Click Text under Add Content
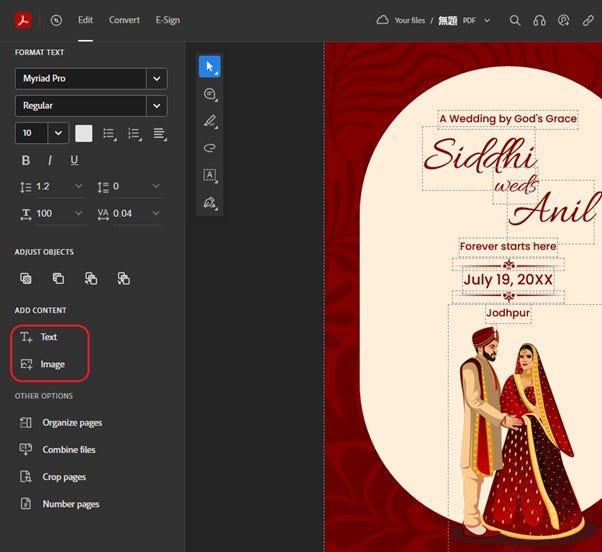This screenshot has width=602, height=552. tap(48, 338)
